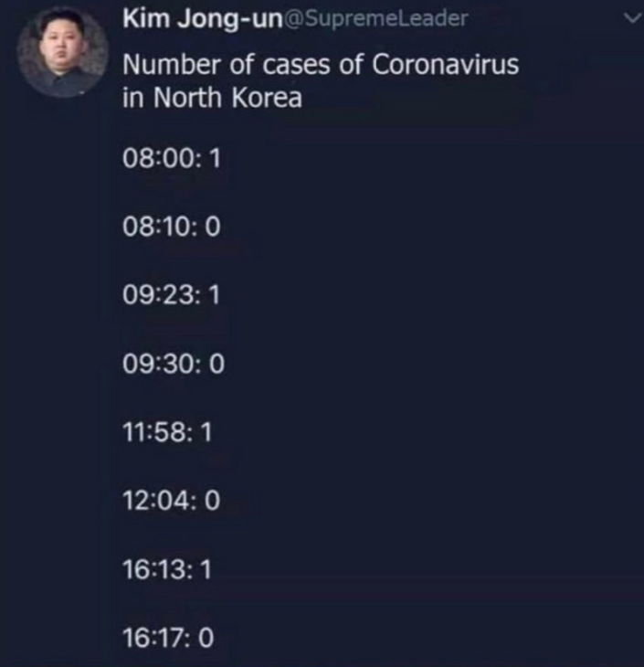Select the word "North" in the tweet
Screen dimensions: 644x667
[187, 98]
